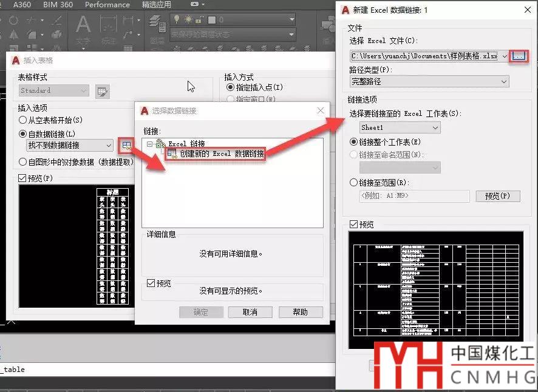Open the Standard table style dropdown
The width and height of the screenshot is (538, 392).
coord(54,90)
